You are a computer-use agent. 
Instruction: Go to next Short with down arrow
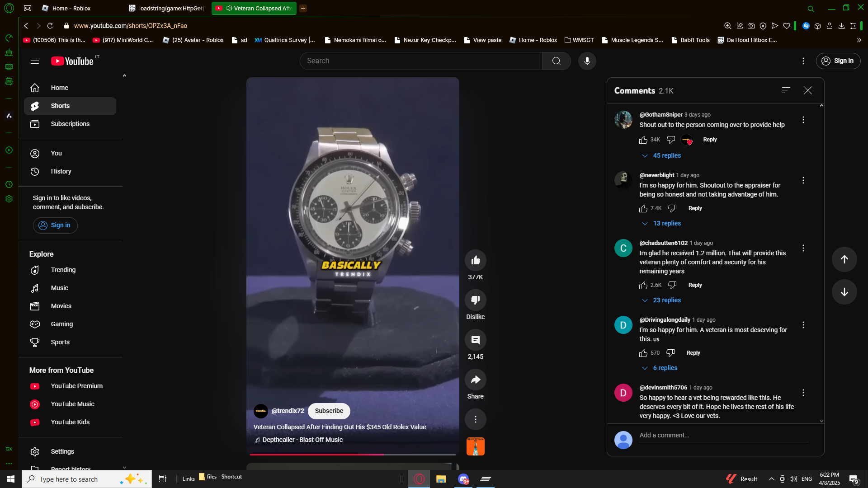click(844, 292)
